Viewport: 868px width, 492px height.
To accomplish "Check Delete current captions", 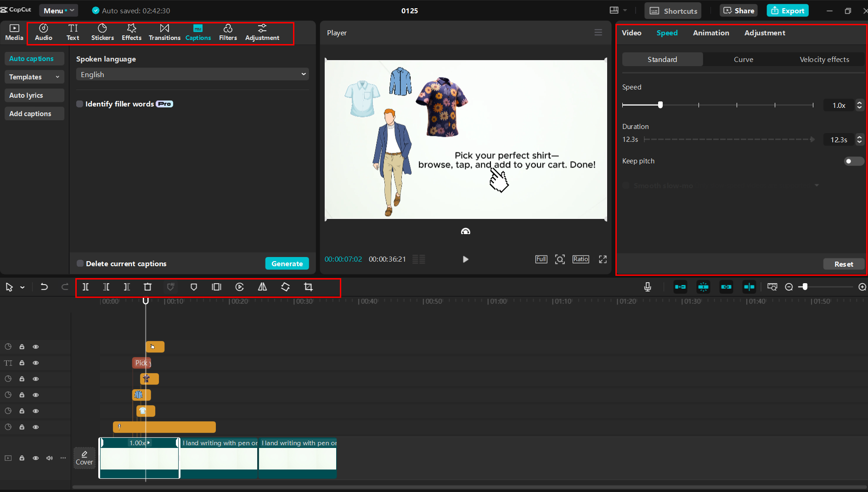I will click(x=80, y=263).
